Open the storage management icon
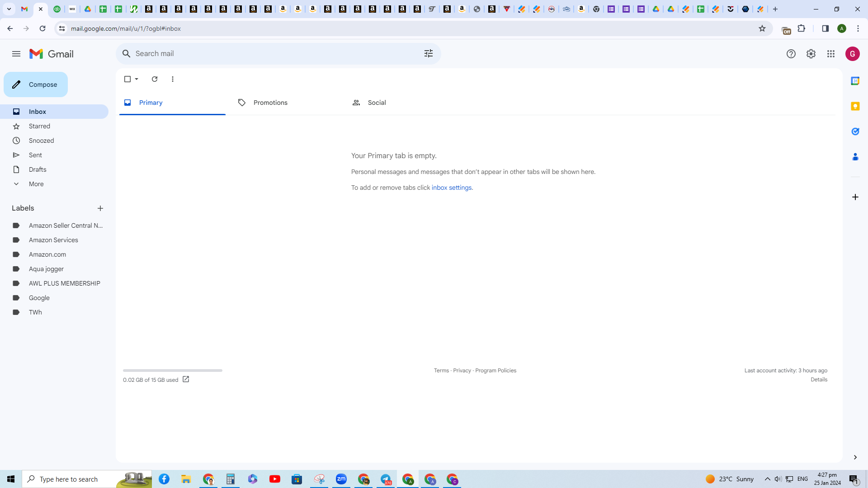Screen dimensions: 868x488 pyautogui.click(x=186, y=380)
